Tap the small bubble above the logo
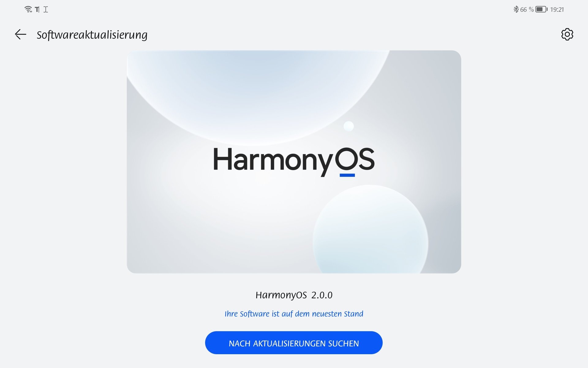588x368 pixels. click(x=349, y=126)
